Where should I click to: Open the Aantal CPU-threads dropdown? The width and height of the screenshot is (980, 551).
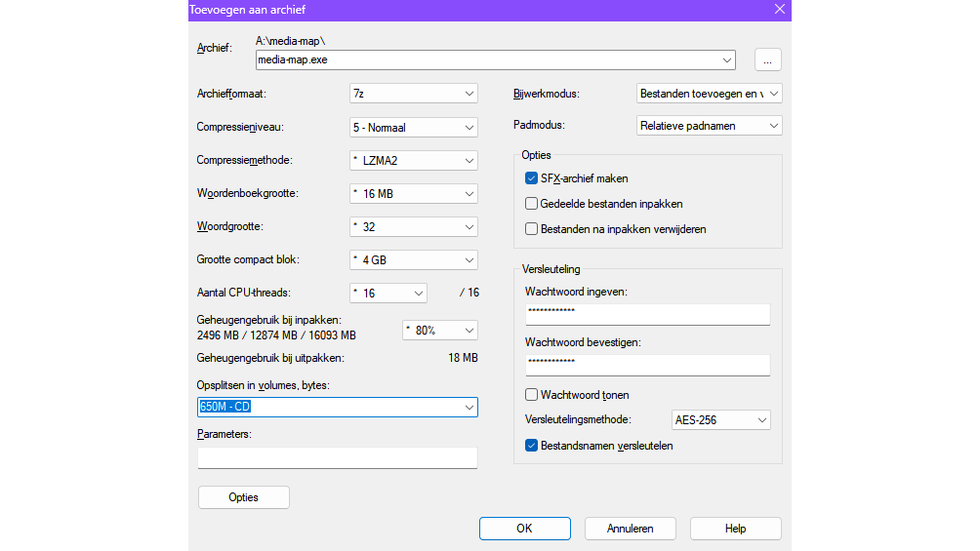pyautogui.click(x=388, y=293)
